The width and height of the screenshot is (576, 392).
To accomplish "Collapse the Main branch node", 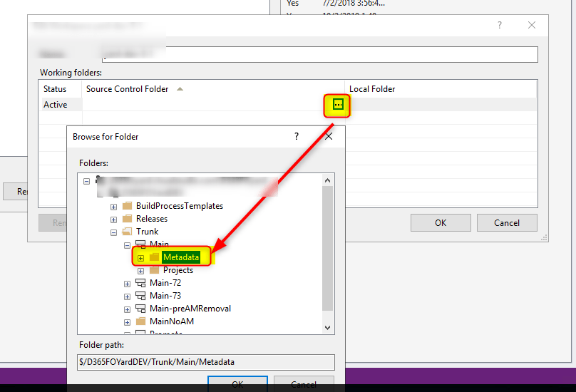I will (x=127, y=244).
